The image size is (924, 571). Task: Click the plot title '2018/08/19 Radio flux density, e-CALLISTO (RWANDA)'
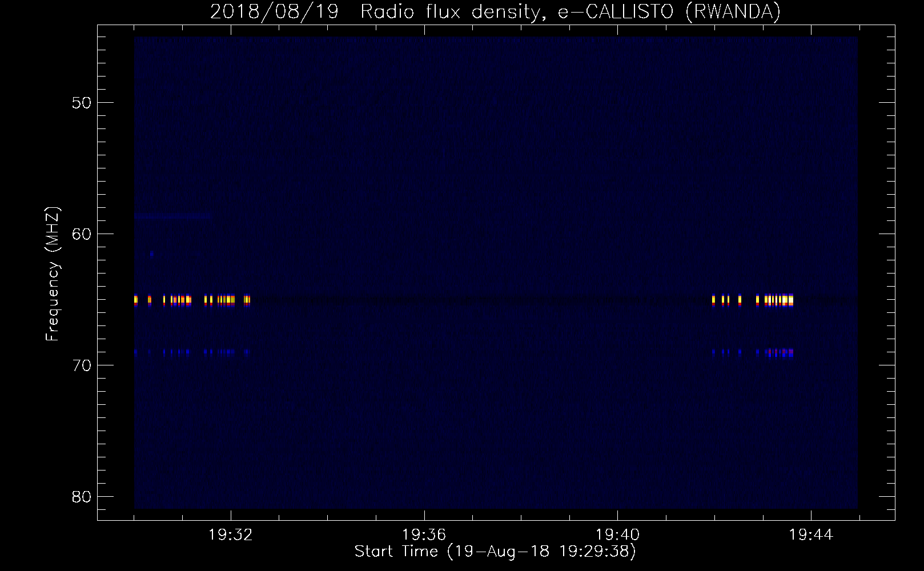point(495,11)
